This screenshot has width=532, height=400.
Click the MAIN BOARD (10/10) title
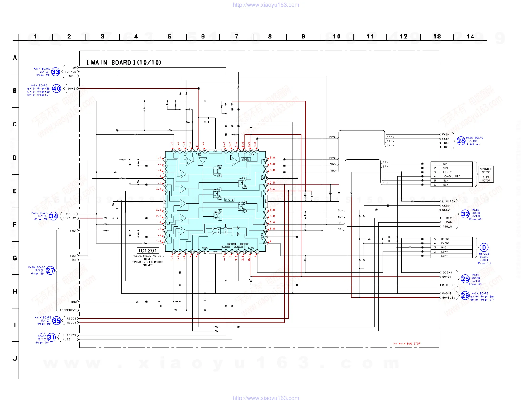click(x=124, y=62)
